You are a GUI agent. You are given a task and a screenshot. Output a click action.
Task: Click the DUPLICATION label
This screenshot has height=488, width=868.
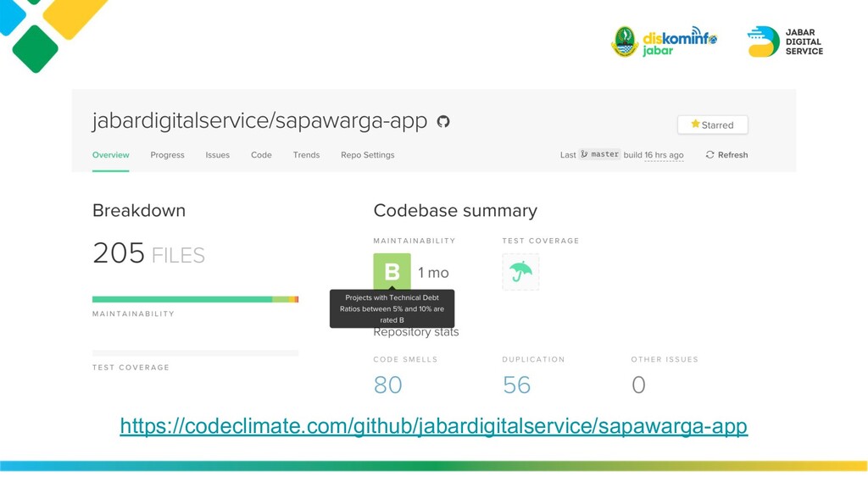click(x=533, y=359)
